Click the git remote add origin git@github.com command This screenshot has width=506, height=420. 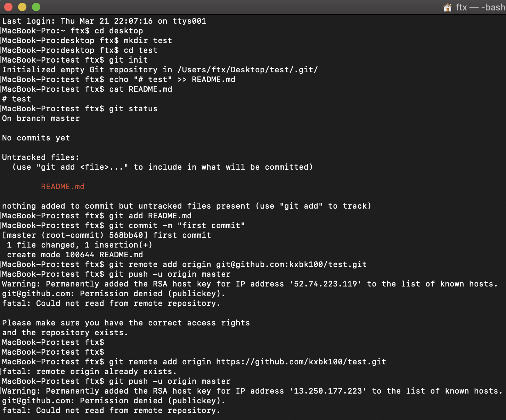184,265
